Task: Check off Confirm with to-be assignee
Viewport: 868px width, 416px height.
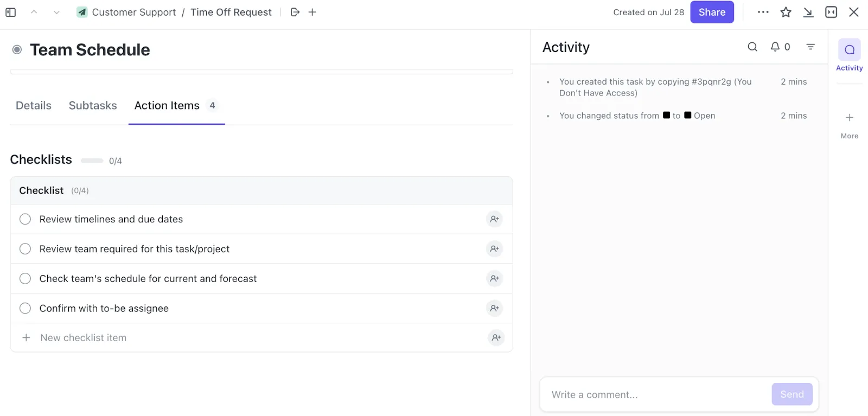Action: [x=25, y=308]
